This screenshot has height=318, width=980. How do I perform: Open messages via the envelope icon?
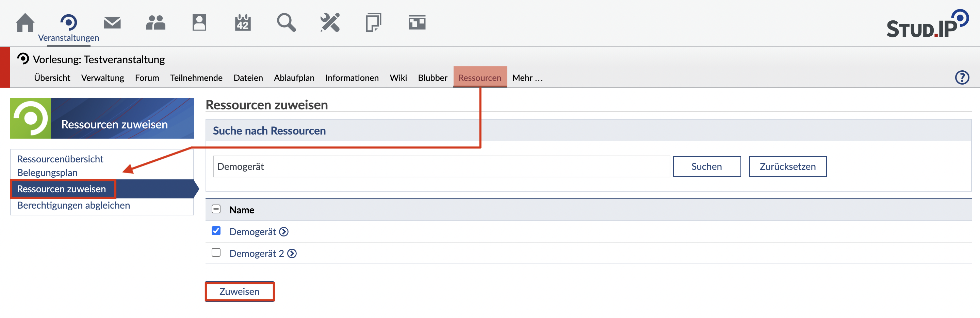tap(112, 22)
